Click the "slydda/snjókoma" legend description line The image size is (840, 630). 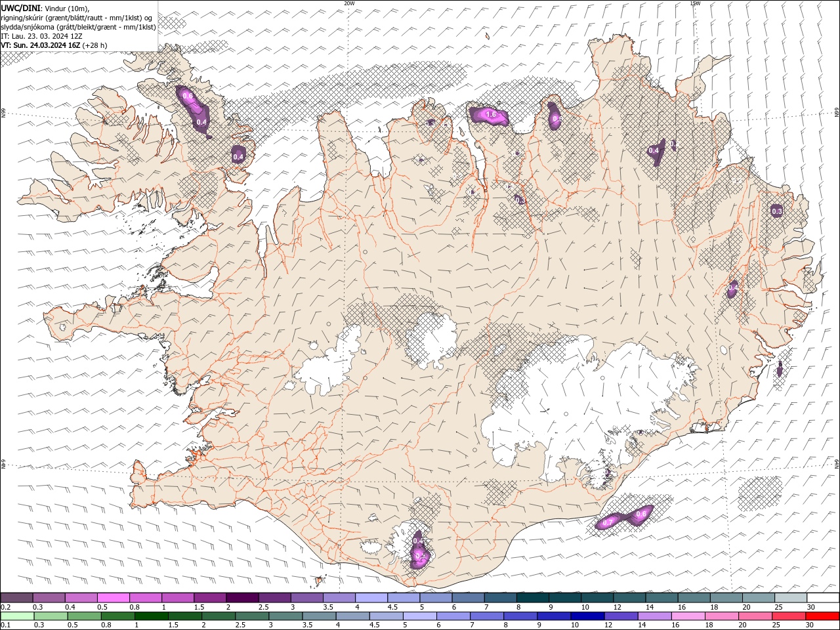79,27
